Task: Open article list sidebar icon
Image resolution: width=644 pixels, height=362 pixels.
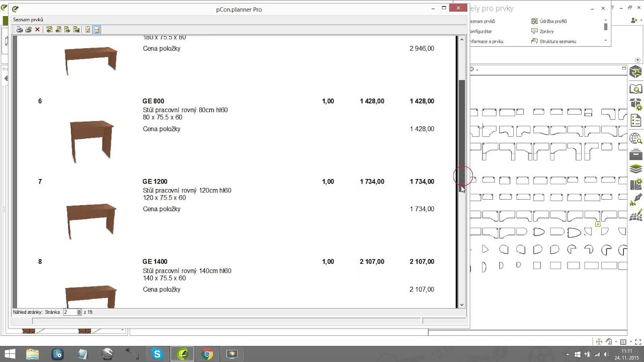Action: 636,120
